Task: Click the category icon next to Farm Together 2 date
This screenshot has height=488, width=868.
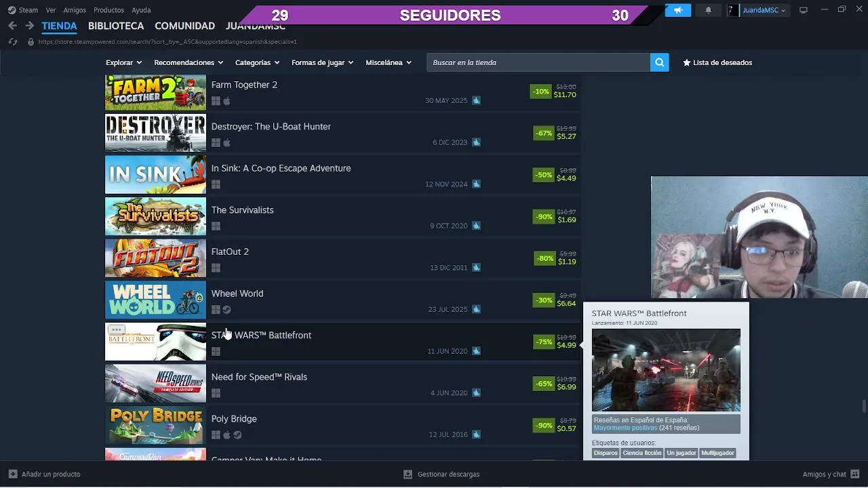Action: pos(476,100)
